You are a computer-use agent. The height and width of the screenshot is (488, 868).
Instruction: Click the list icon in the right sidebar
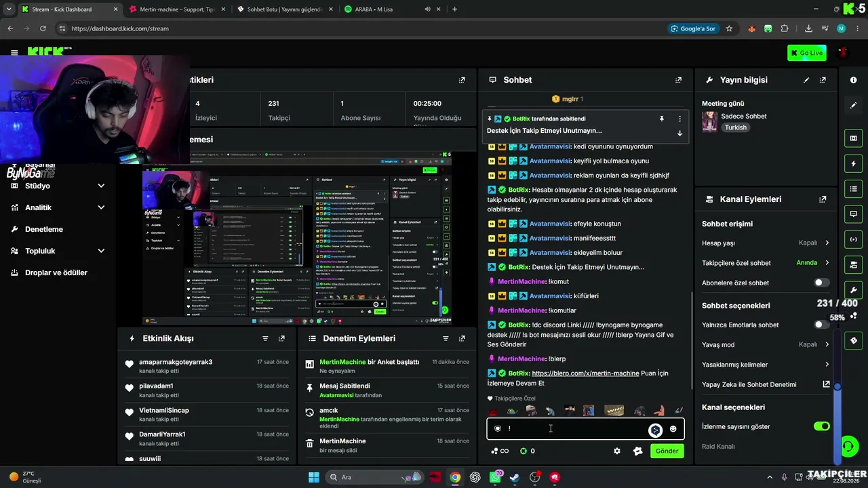coord(853,188)
